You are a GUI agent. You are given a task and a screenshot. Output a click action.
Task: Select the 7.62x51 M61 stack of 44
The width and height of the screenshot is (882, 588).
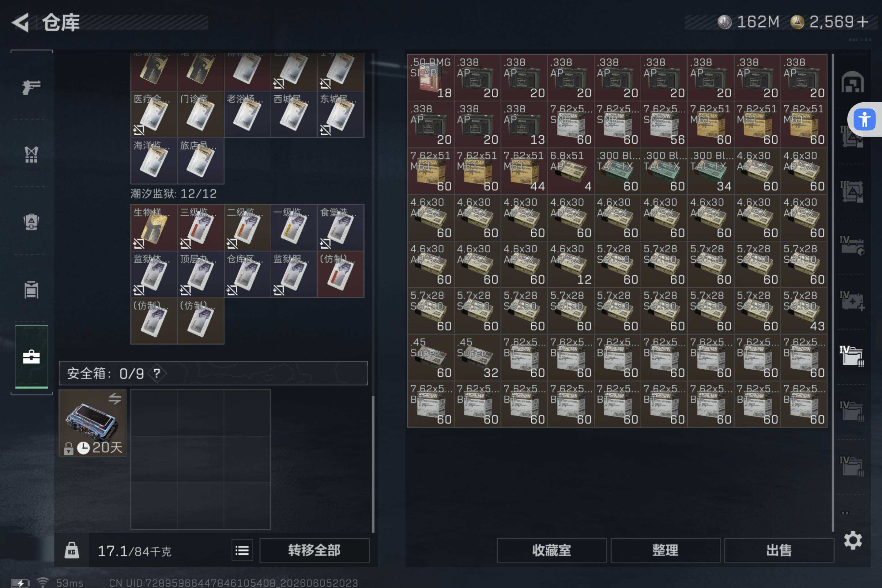(x=524, y=171)
